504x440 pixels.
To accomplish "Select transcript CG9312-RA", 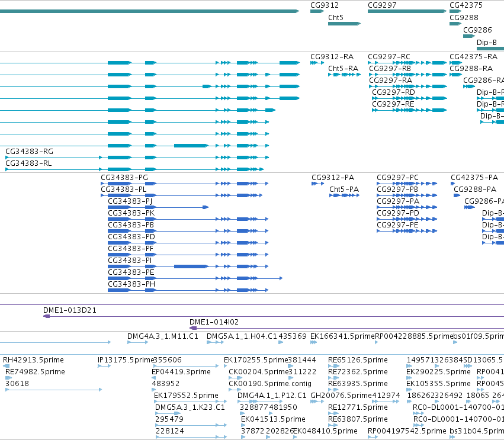I will click(317, 63).
